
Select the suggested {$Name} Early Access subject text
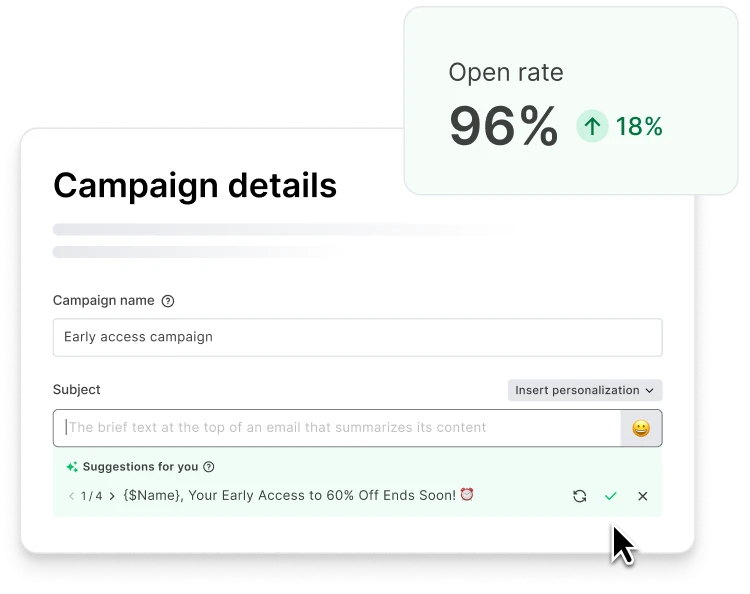click(x=298, y=495)
